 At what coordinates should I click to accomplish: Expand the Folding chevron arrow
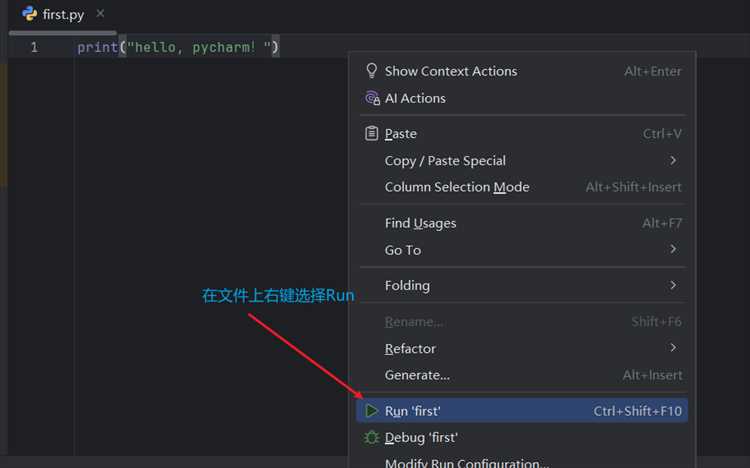[673, 285]
